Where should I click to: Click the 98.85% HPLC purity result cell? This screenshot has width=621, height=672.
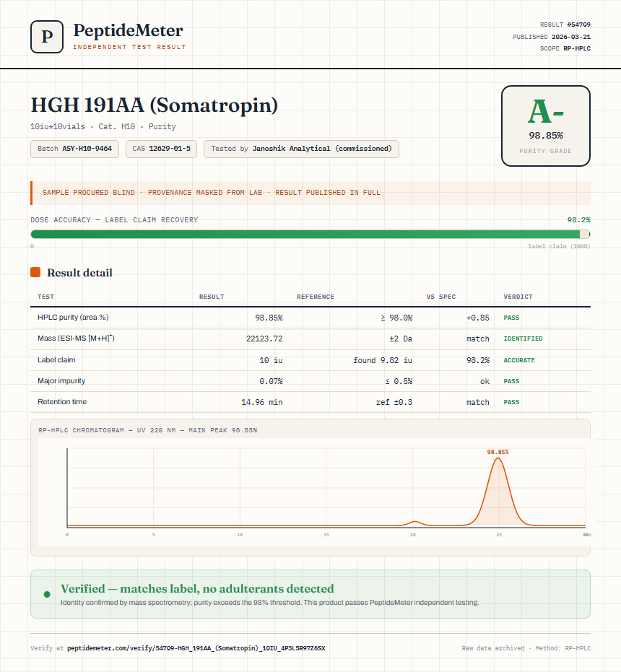click(x=269, y=318)
